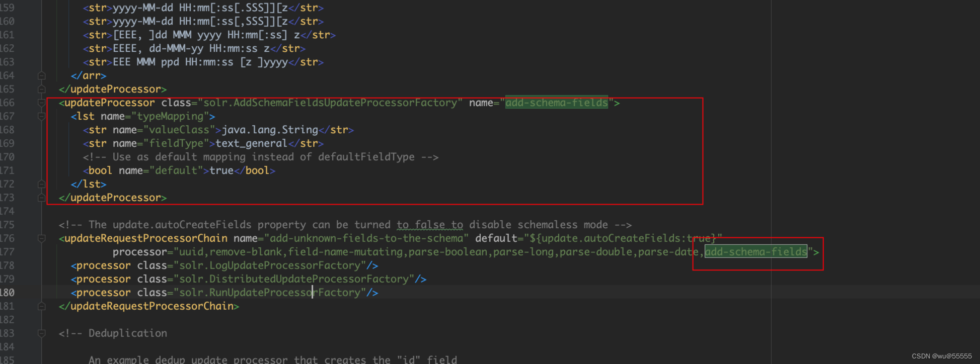Collapse the AddSchemaFieldsUpdateProcessorFactory updateProcessor block

(x=42, y=103)
